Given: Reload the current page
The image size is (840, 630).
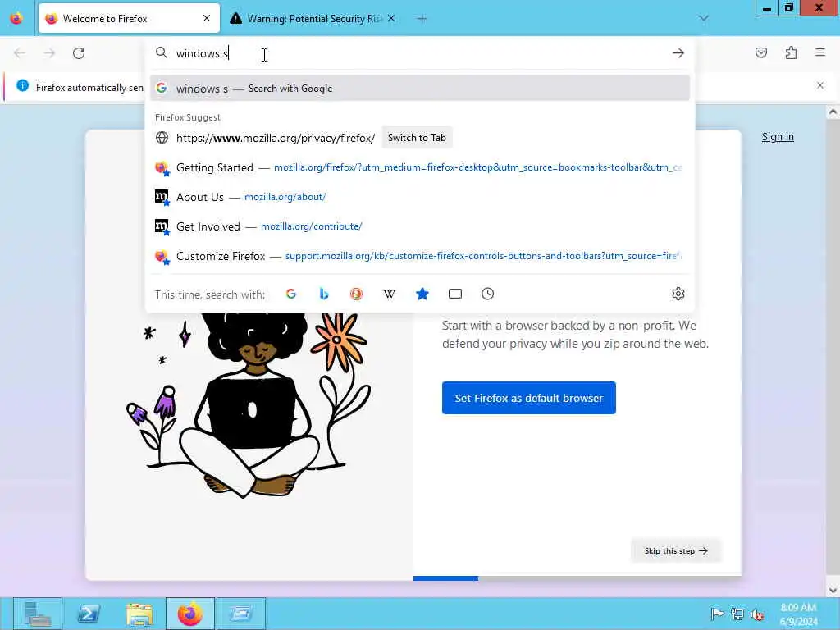Looking at the screenshot, I should (x=79, y=53).
